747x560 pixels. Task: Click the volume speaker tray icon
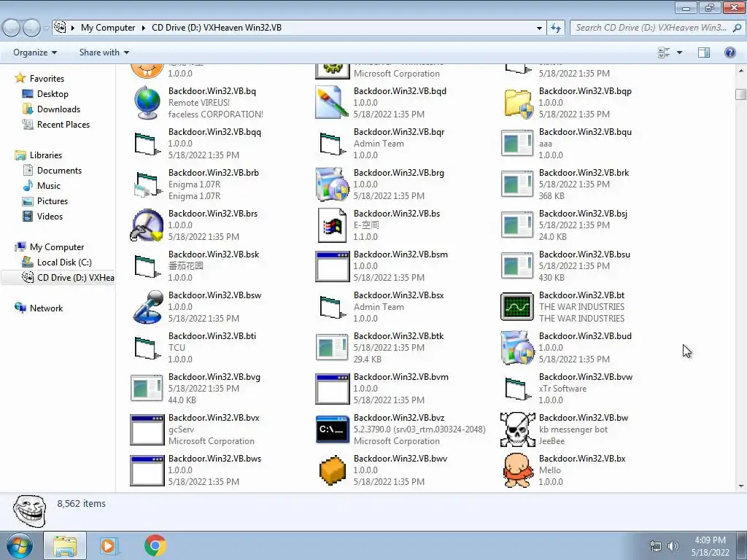pyautogui.click(x=673, y=546)
